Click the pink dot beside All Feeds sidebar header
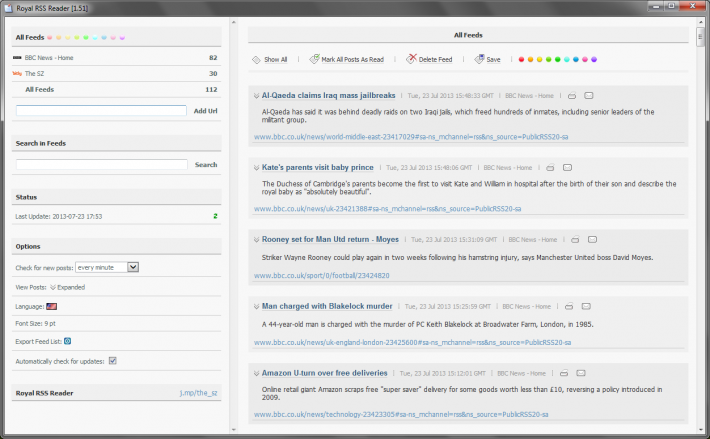 (113, 38)
